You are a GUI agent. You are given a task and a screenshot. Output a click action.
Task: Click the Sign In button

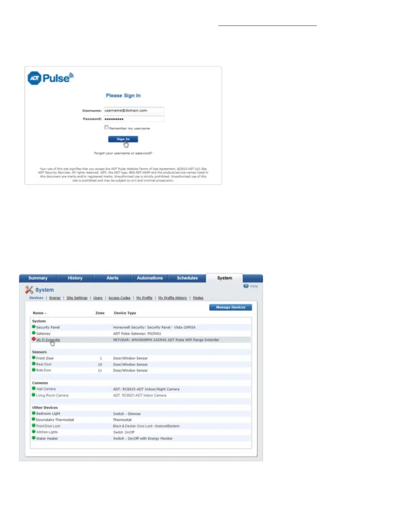click(x=123, y=139)
